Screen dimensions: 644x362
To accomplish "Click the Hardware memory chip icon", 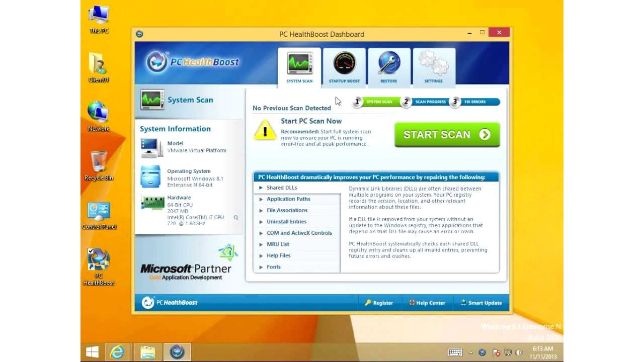I will (152, 203).
